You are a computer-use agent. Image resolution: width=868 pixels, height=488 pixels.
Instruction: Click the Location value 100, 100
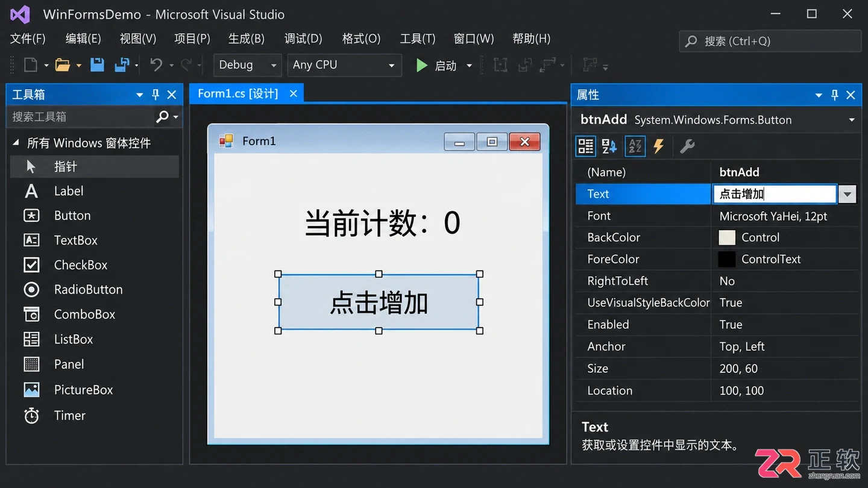point(741,390)
